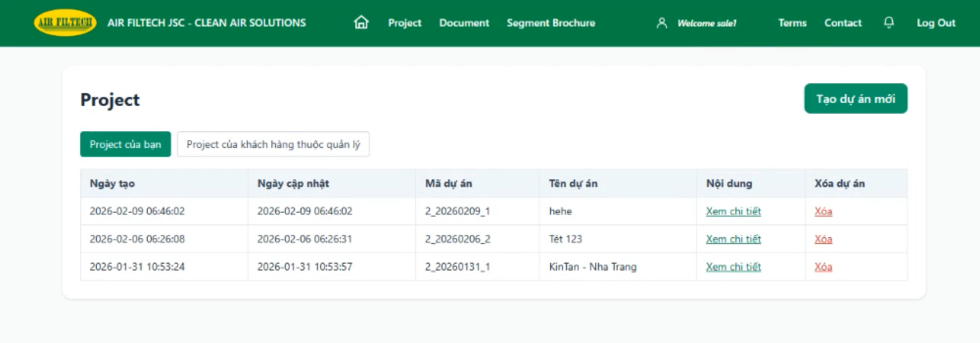
Task: Delete the Tét 123 project
Action: [x=823, y=239]
